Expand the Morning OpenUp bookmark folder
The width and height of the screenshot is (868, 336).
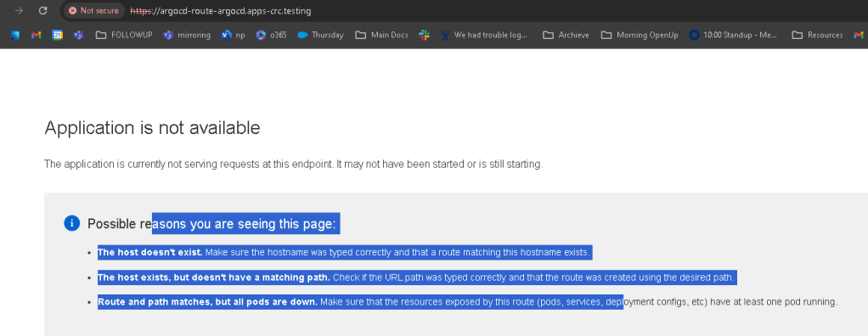(x=640, y=35)
